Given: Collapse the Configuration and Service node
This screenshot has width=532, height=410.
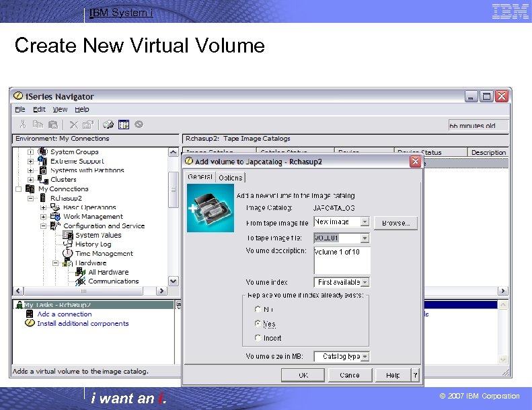Looking at the screenshot, I should point(43,226).
